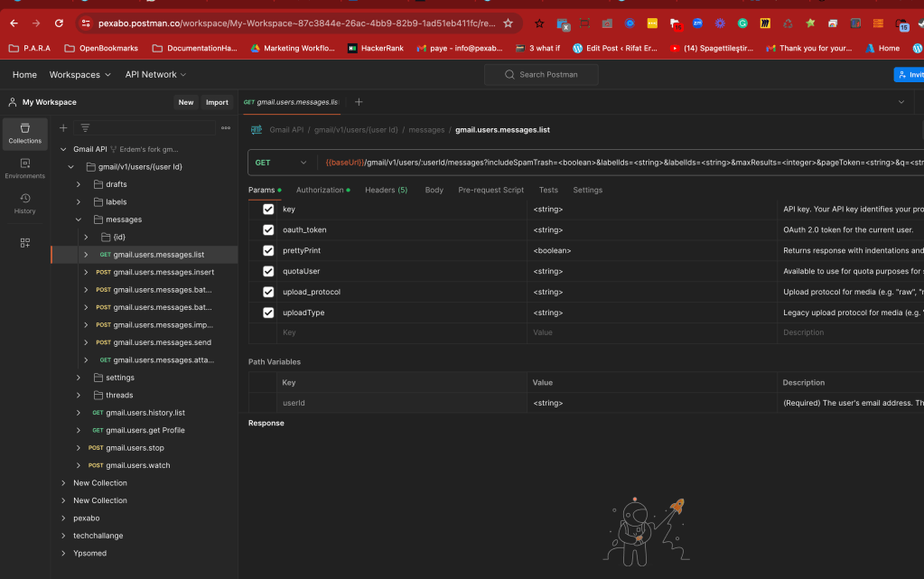Viewport: 924px width, 579px height.
Task: Uncheck the key parameter checkbox
Action: [268, 210]
